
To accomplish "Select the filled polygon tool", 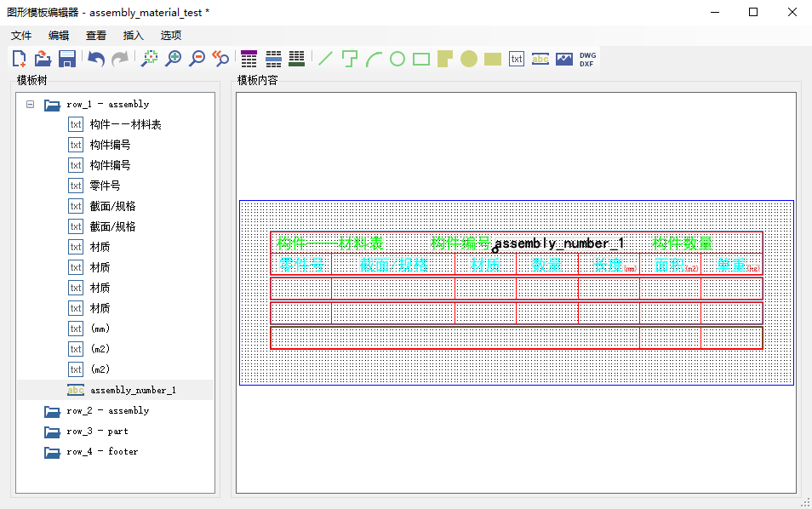I will click(445, 59).
